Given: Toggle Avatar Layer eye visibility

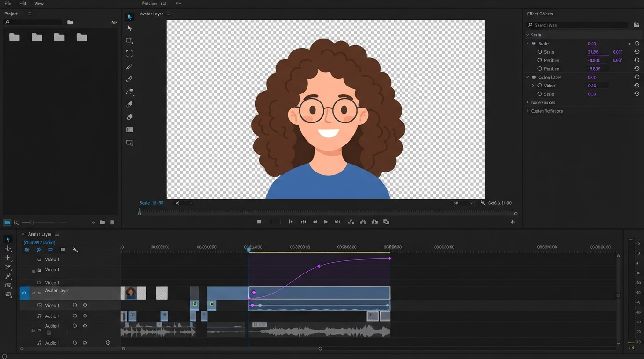Looking at the screenshot, I should 24,293.
